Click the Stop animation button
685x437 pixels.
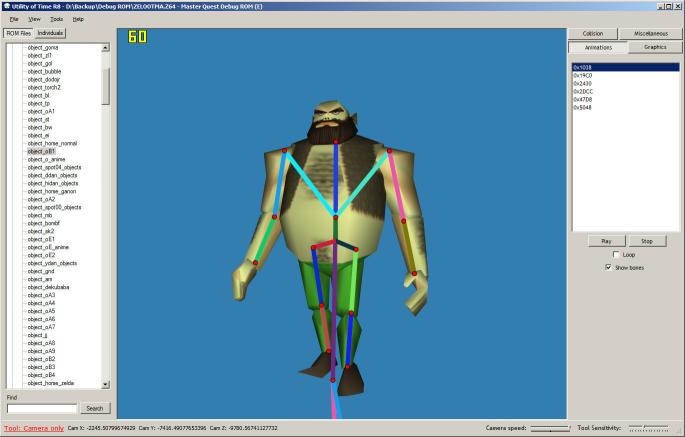[x=647, y=241]
